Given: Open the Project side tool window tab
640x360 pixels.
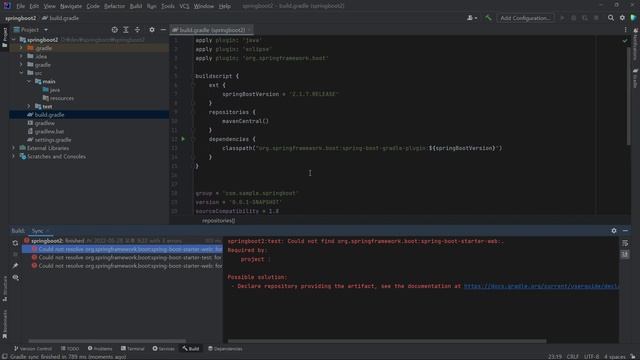Looking at the screenshot, I should click(x=4, y=38).
